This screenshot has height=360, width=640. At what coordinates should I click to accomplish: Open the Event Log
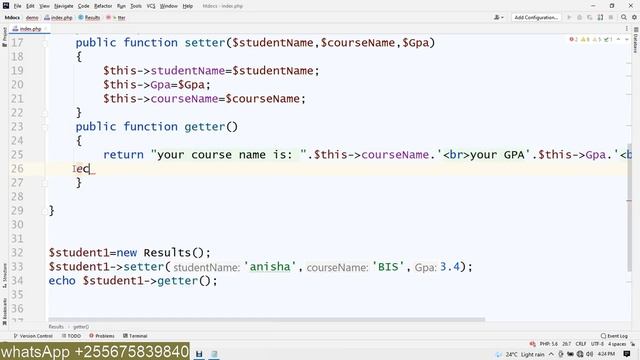614,336
